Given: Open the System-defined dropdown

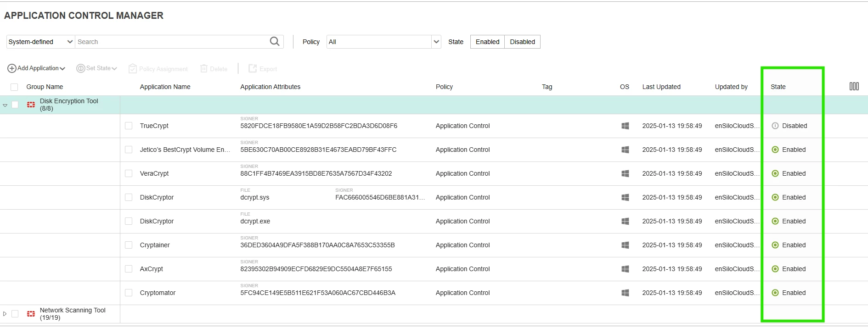Looking at the screenshot, I should (x=40, y=42).
